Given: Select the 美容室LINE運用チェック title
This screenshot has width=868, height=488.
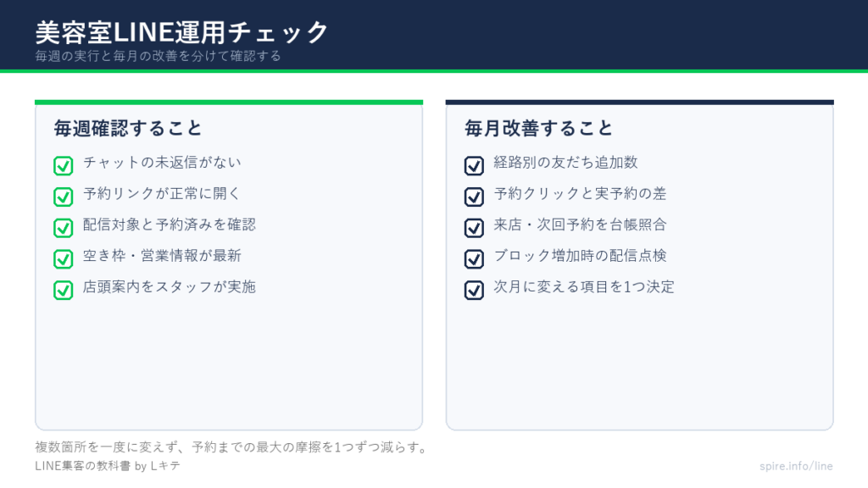Looking at the screenshot, I should click(x=182, y=32).
